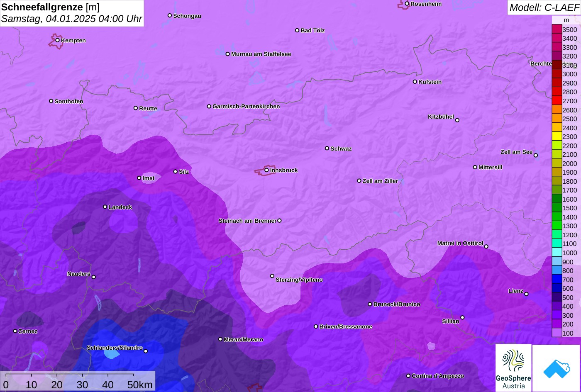Click the legend unit 'm' header
581x392 pixels.
pyautogui.click(x=566, y=20)
